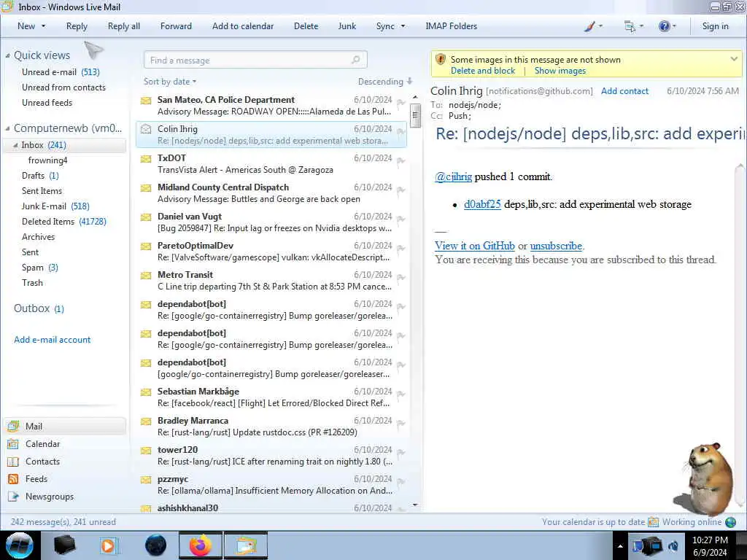The width and height of the screenshot is (747, 560).
Task: Flag the tower120 message
Action: pos(401,453)
